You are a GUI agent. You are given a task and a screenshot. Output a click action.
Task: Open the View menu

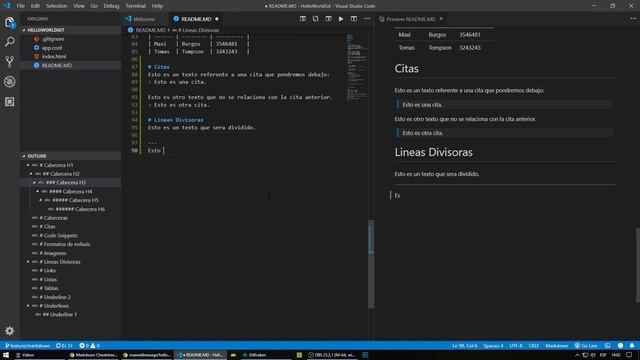79,6
